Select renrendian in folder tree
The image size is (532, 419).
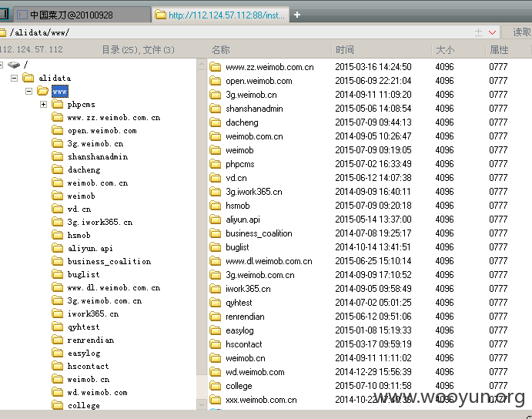point(91,340)
